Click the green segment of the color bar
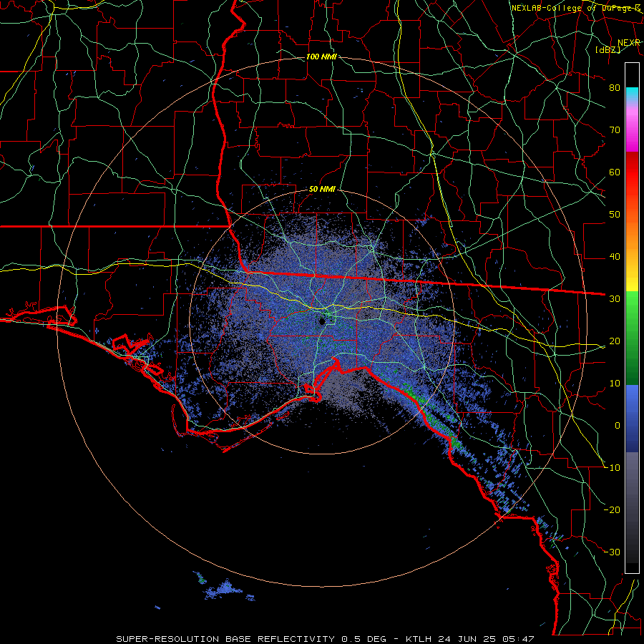The image size is (644, 644). click(x=632, y=338)
